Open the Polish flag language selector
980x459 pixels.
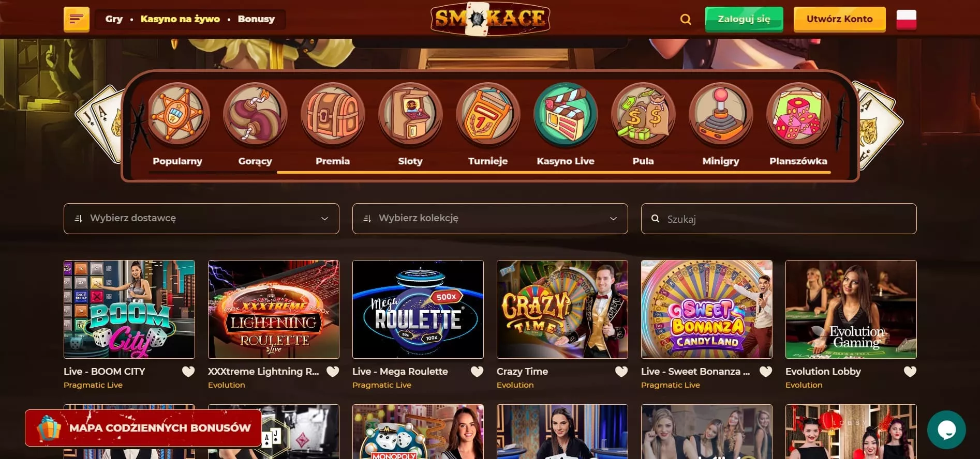point(907,20)
